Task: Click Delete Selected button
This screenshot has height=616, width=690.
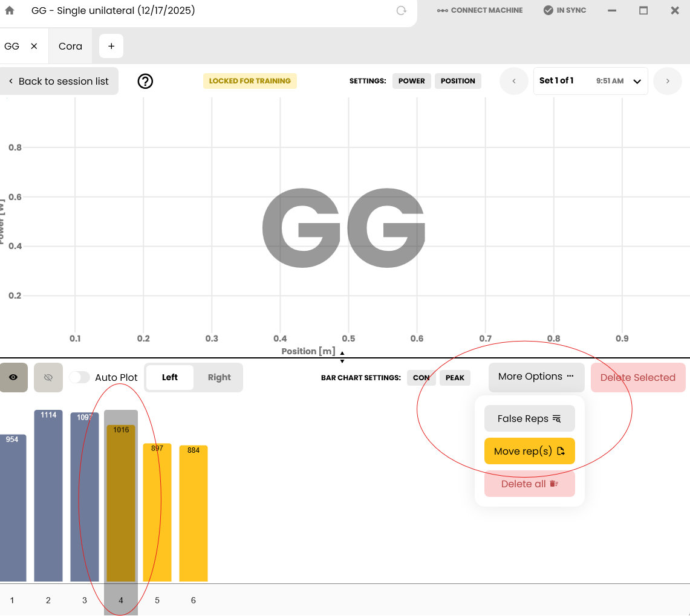Action: coord(637,378)
